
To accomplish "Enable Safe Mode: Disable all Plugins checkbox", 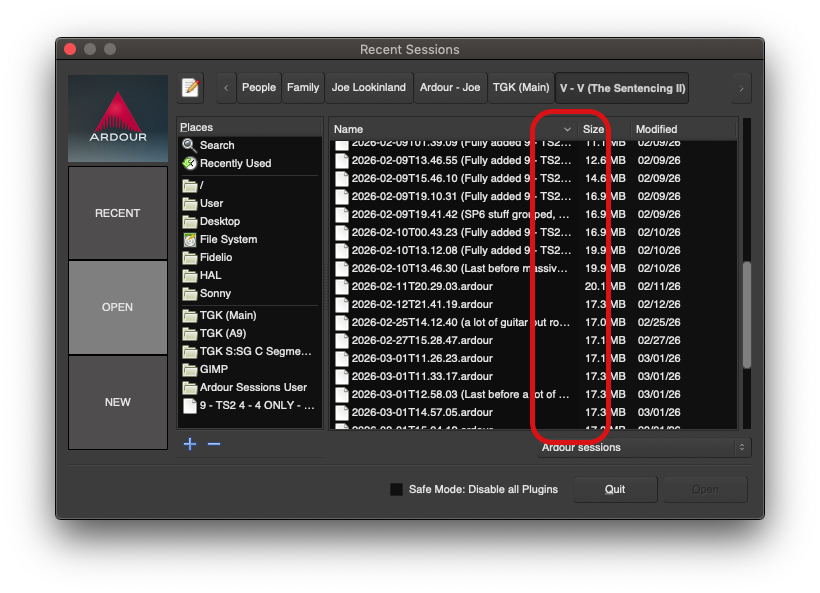I will 397,489.
